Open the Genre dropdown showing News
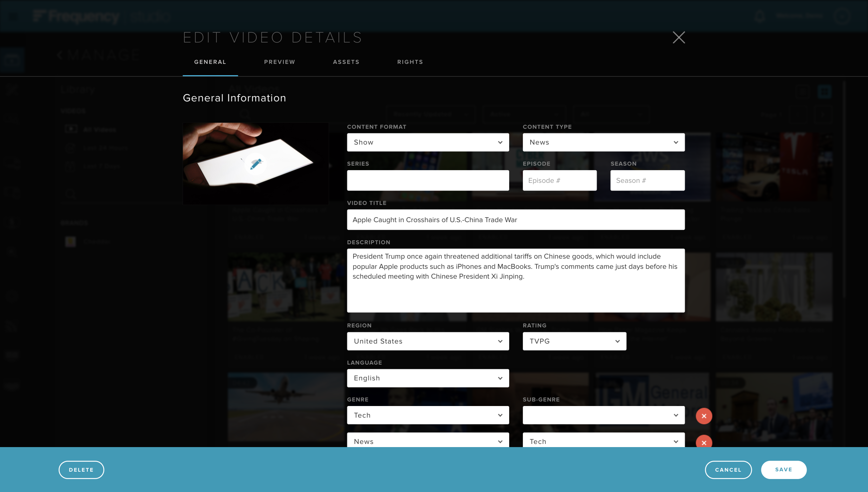Image resolution: width=868 pixels, height=492 pixels. [428, 440]
